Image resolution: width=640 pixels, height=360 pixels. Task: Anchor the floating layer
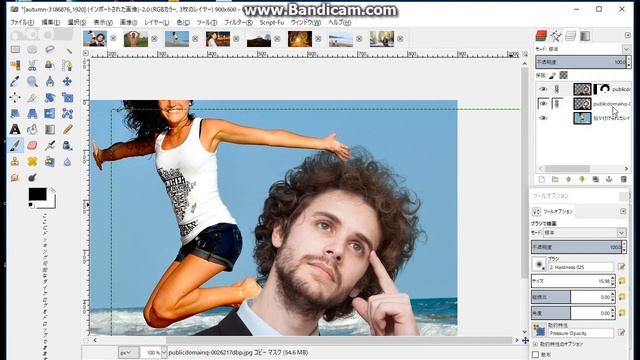609,180
